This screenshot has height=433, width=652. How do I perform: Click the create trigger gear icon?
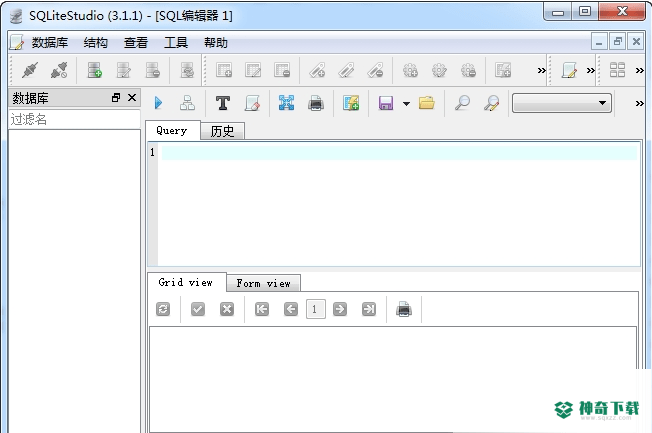click(410, 70)
